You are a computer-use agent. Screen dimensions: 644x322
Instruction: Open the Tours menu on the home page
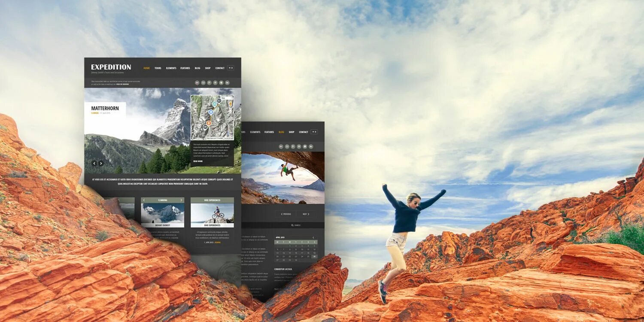click(158, 68)
